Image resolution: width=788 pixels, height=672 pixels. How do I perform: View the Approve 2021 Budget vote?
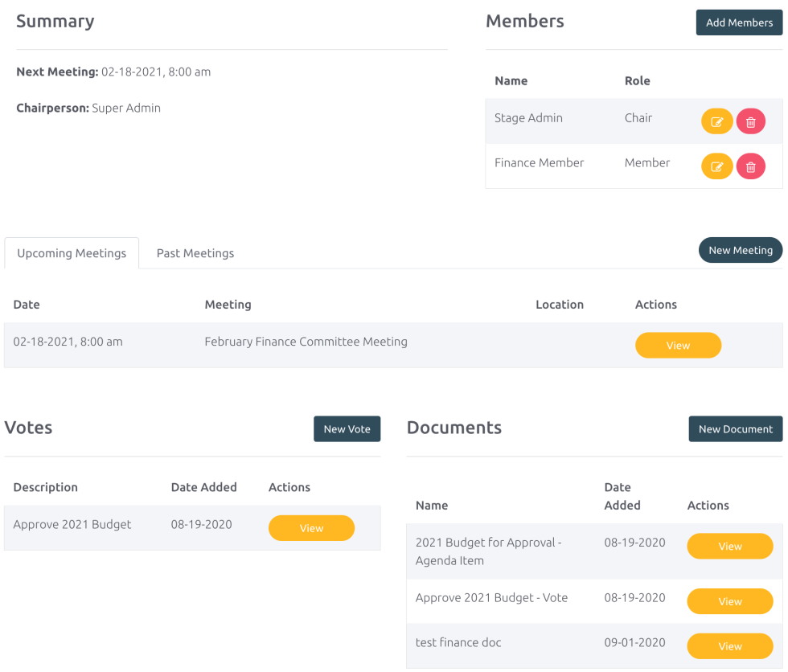tap(312, 528)
